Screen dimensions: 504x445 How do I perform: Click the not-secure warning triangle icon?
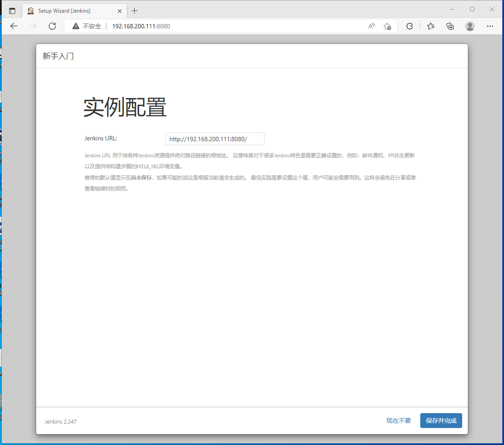[75, 26]
